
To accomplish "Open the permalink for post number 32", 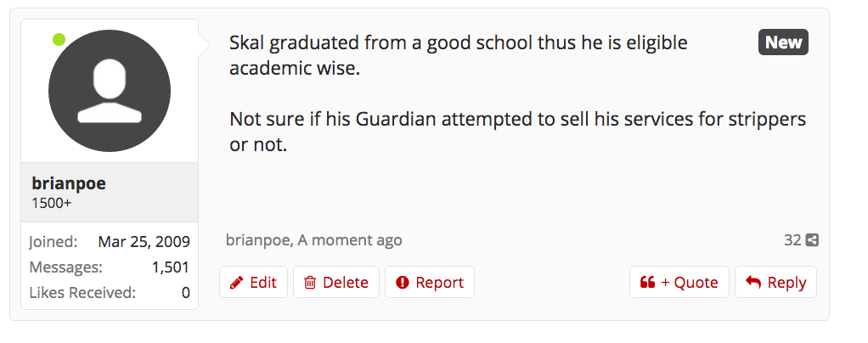I will [792, 240].
